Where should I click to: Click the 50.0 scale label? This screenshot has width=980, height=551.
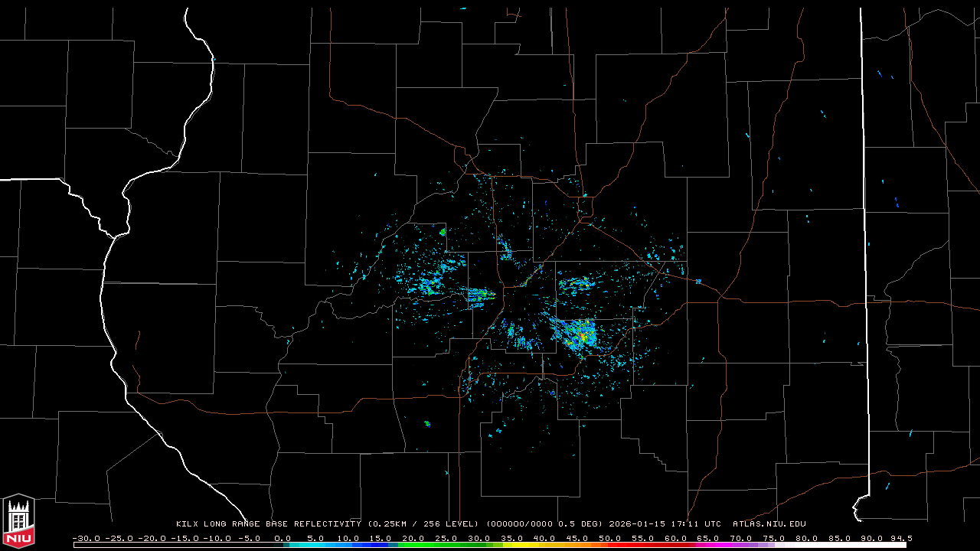pyautogui.click(x=610, y=538)
